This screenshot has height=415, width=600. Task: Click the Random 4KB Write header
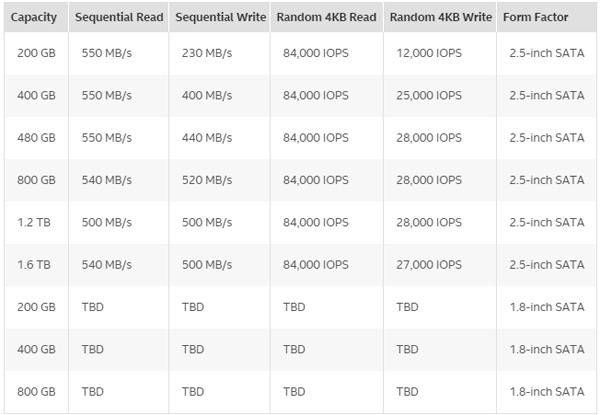440,18
